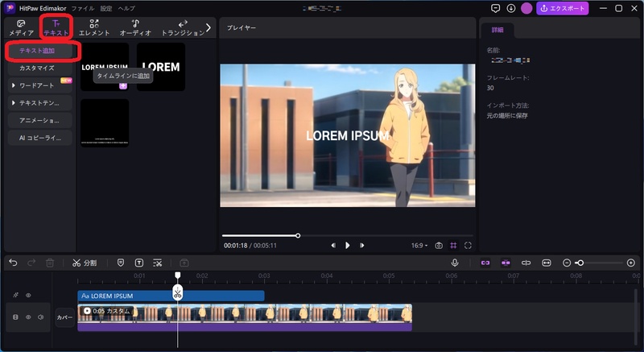Toggle the purple grid overlay in the player
644x352 pixels.
coord(453,245)
